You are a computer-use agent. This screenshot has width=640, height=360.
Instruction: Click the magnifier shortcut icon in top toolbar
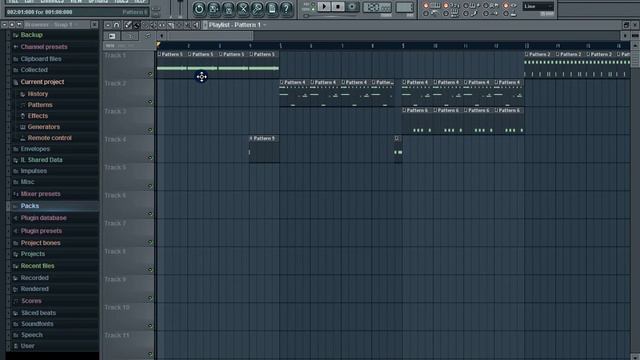click(x=258, y=9)
